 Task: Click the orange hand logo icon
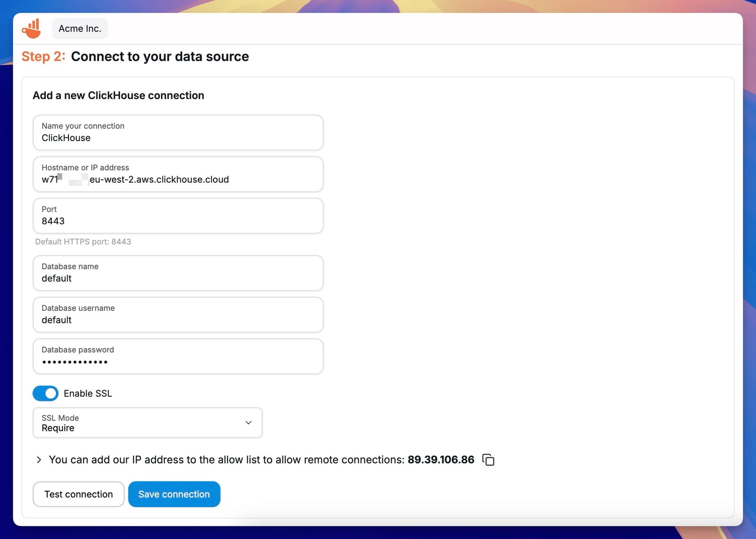[x=31, y=28]
